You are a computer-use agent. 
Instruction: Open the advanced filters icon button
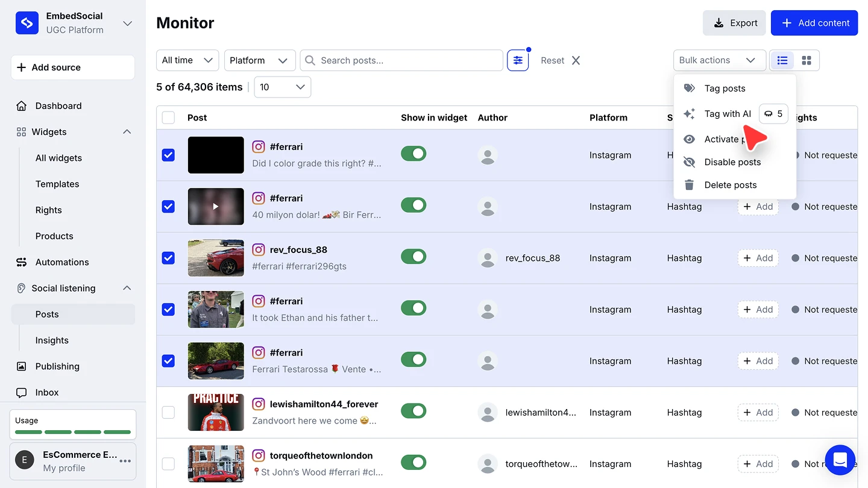pos(518,60)
